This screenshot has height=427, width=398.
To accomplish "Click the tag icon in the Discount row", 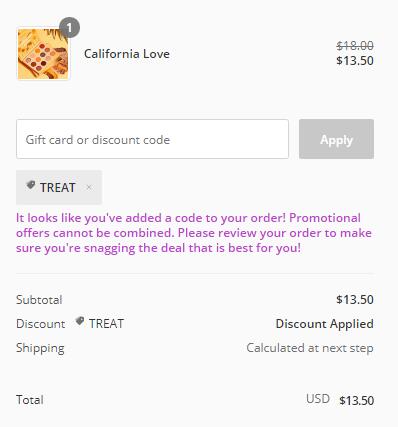I will [79, 321].
